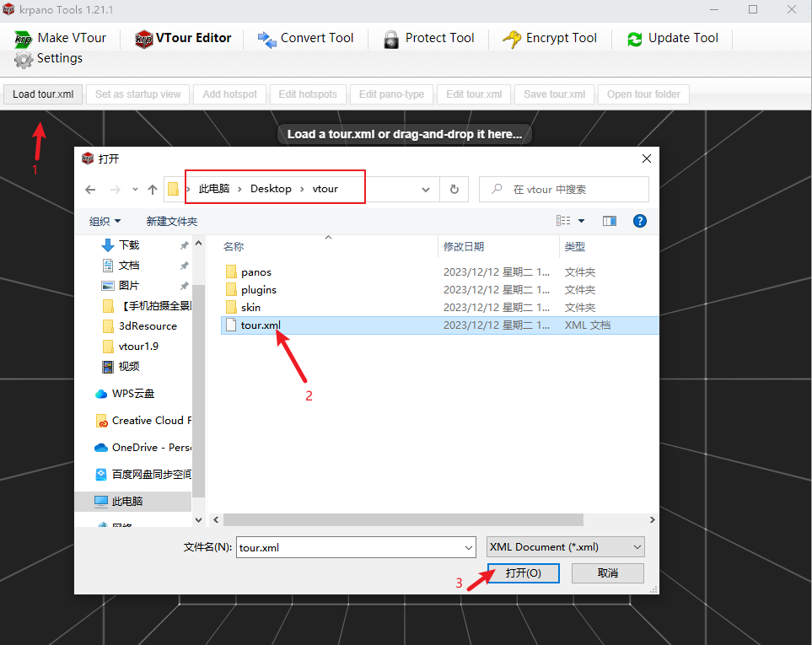Open Creative Cloud Files in sidebar
This screenshot has width=812, height=645.
143,421
